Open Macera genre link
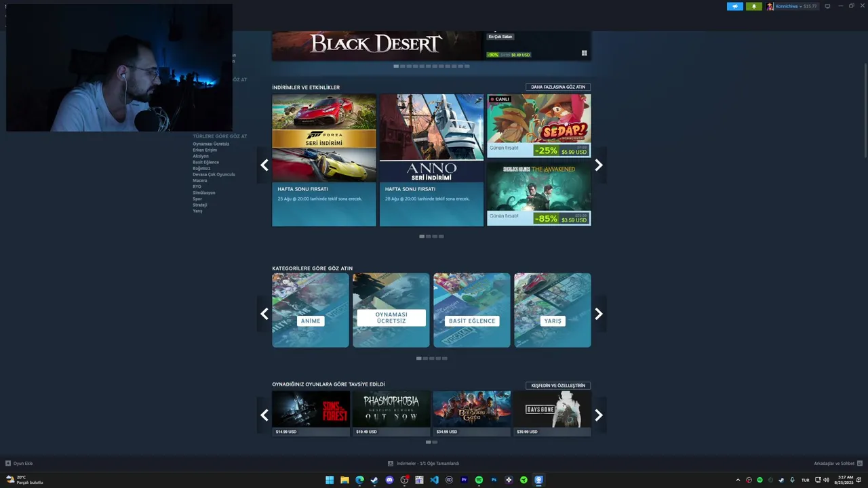868x488 pixels. (x=200, y=180)
